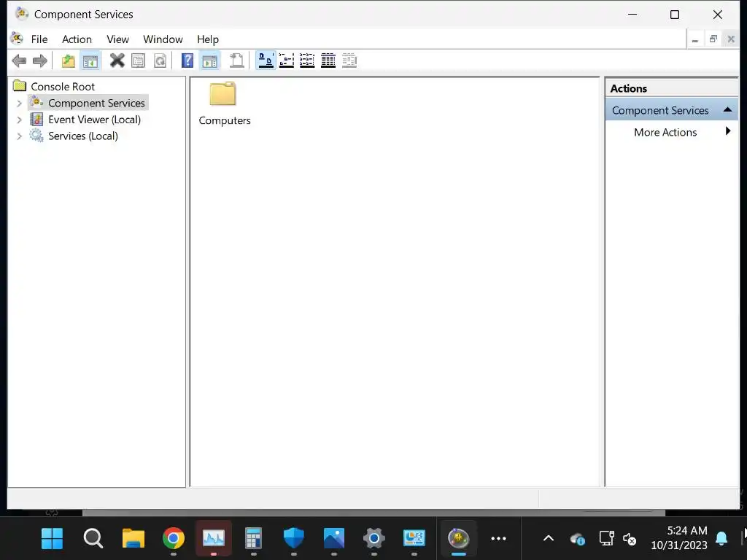Open the Action menu
747x560 pixels.
77,39
